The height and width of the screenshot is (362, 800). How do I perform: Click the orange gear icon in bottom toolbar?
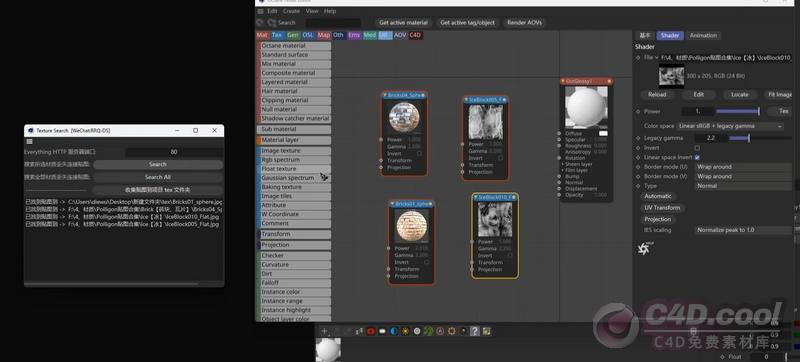pyautogui.click(x=452, y=331)
